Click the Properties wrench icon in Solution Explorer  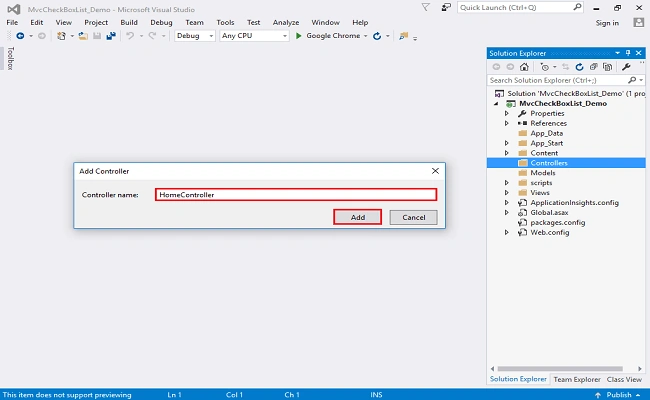coord(626,67)
